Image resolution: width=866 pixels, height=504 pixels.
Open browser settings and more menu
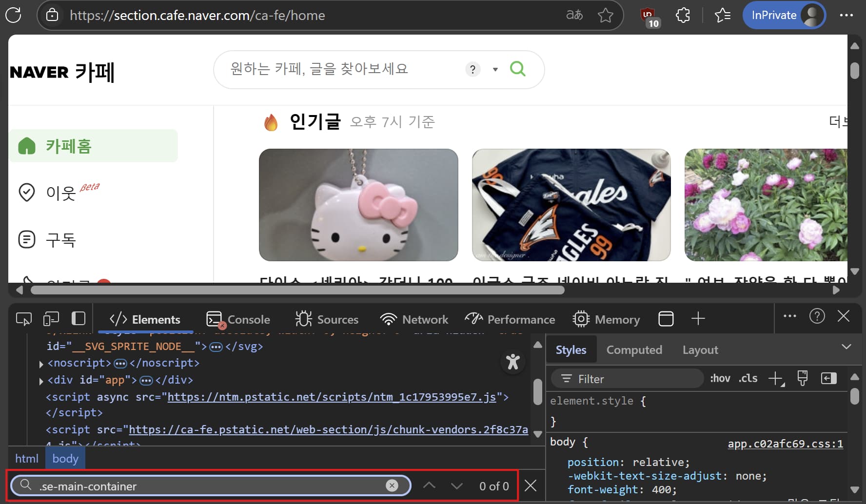click(846, 15)
